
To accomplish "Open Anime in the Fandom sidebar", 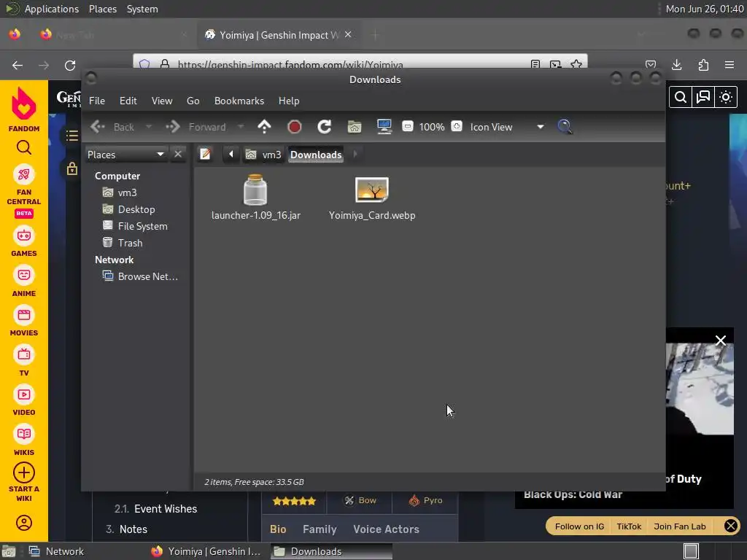I will [24, 282].
